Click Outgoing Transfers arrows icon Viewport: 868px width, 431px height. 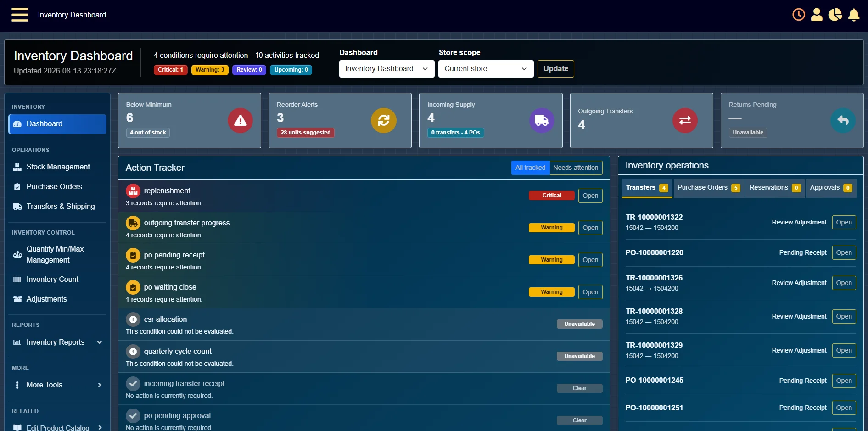tap(685, 121)
